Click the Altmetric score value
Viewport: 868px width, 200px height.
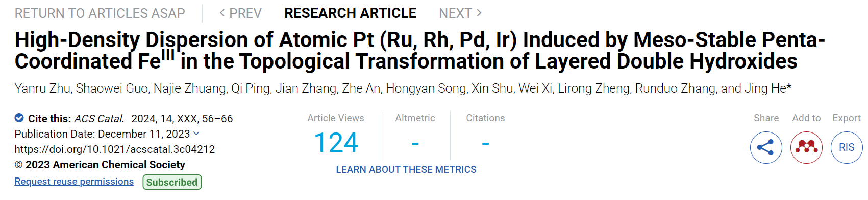(x=415, y=143)
